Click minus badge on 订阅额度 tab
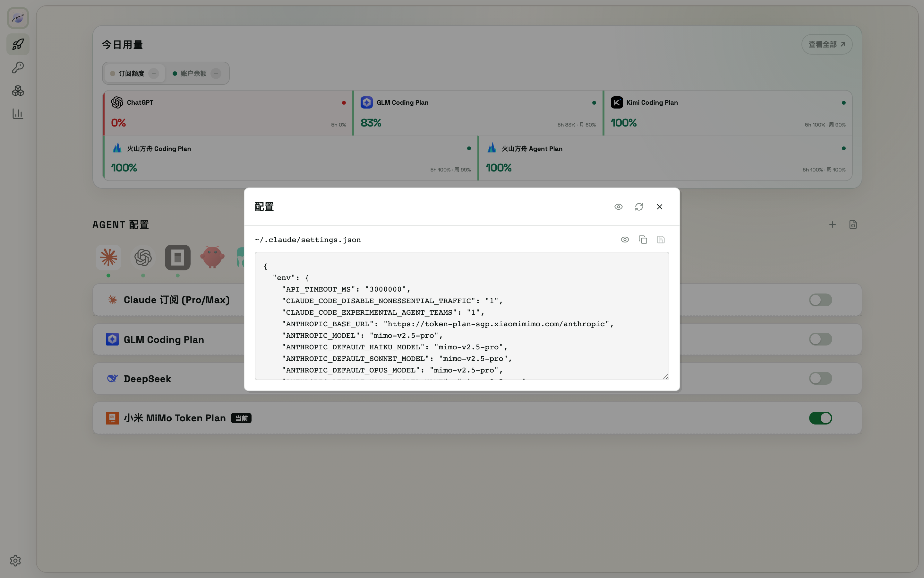 (x=153, y=74)
